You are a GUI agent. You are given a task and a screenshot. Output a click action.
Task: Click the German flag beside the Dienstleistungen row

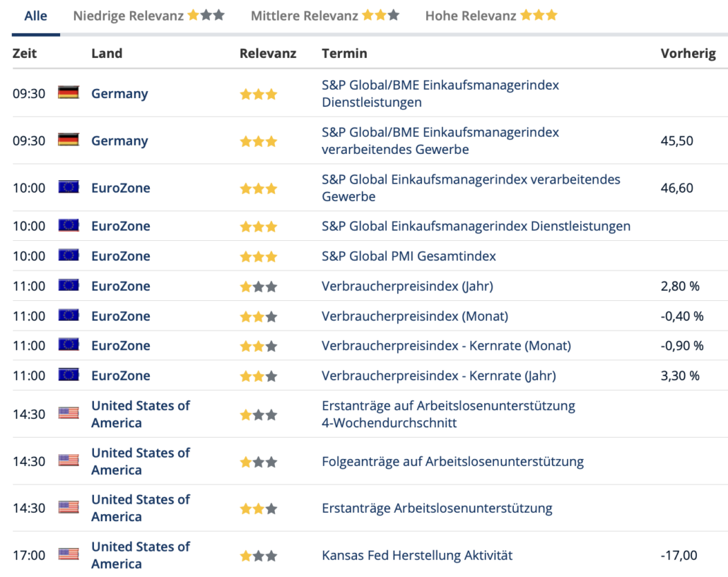tap(69, 93)
